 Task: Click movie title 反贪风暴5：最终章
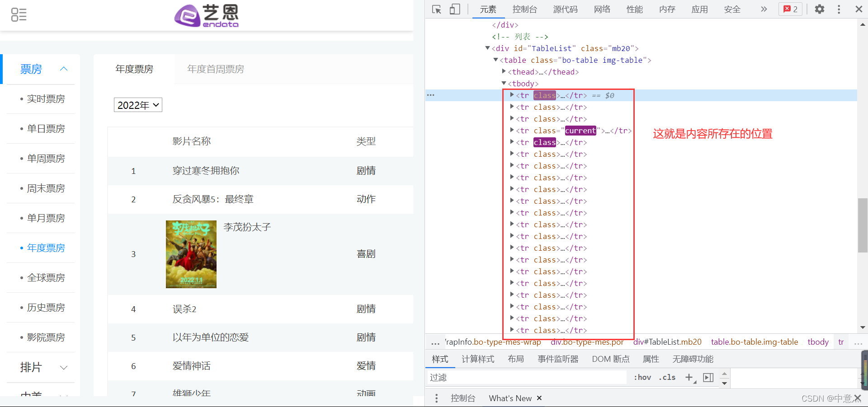click(213, 199)
